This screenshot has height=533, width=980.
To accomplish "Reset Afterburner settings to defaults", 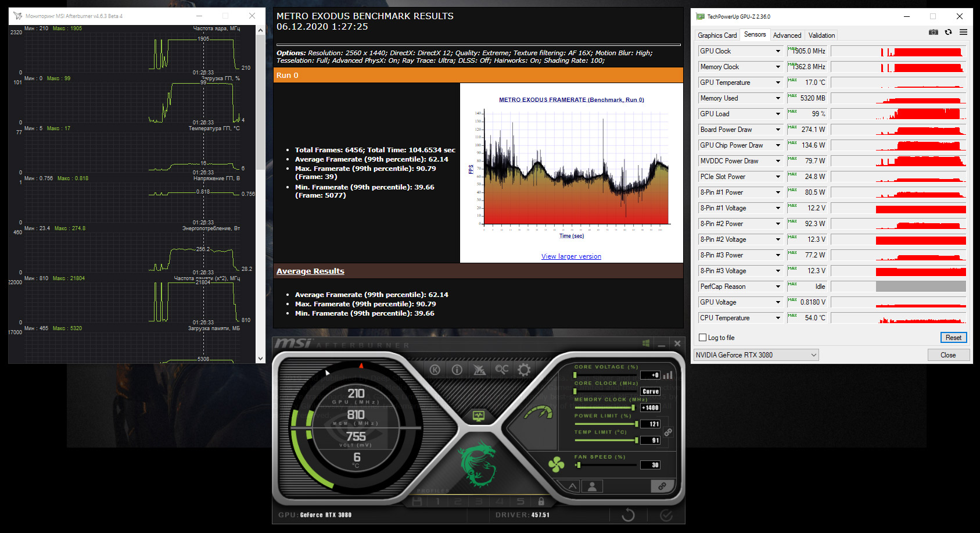I will point(628,515).
